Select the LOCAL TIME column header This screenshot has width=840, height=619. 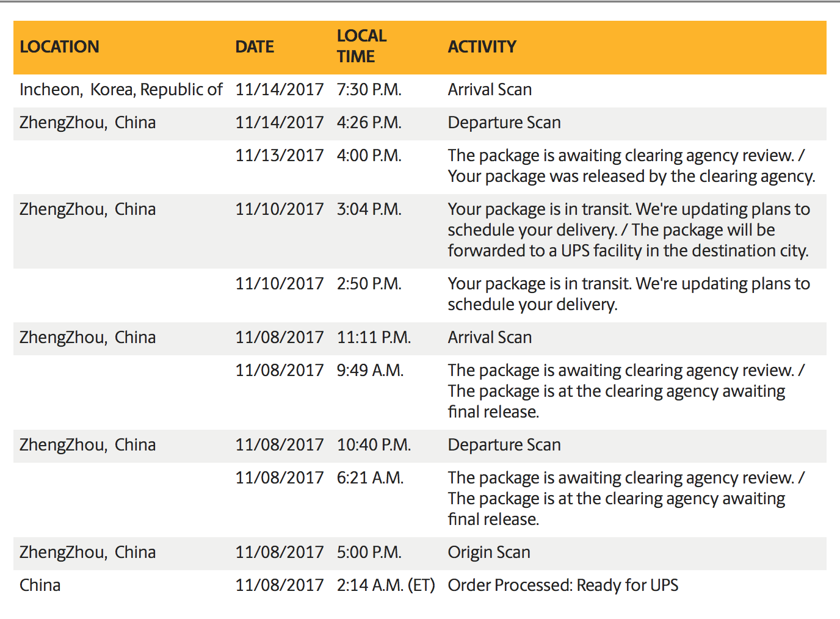pyautogui.click(x=361, y=46)
